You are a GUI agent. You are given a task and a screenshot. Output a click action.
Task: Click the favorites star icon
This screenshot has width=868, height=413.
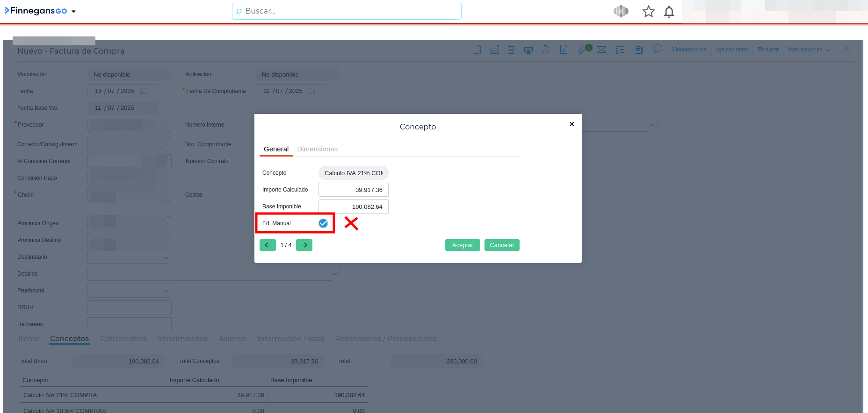coord(648,12)
